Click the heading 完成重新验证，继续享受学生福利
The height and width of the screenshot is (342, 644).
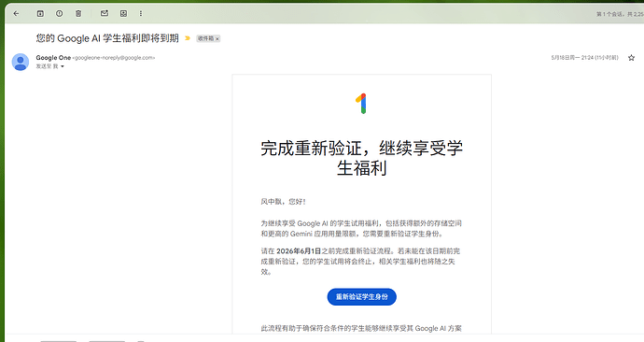pyautogui.click(x=362, y=158)
